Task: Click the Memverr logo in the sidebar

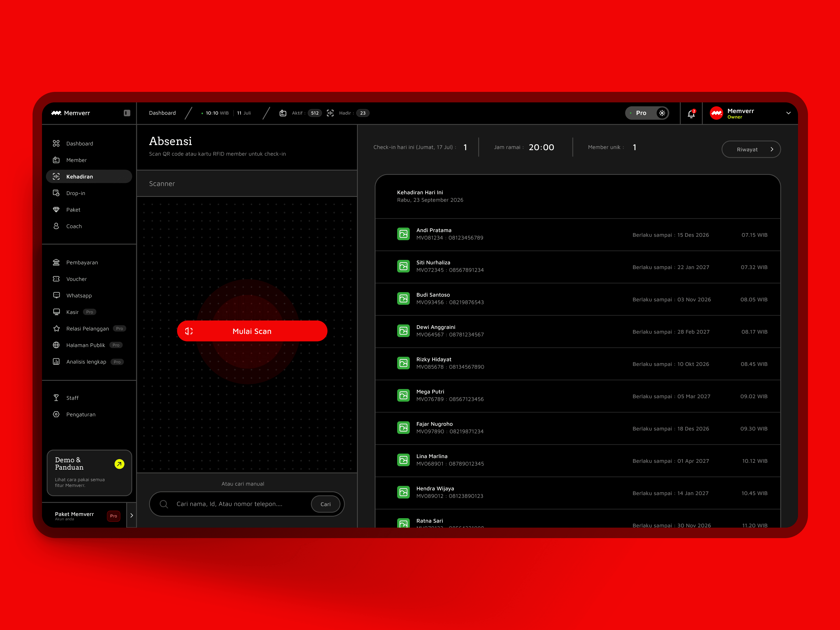Action: tap(71, 113)
